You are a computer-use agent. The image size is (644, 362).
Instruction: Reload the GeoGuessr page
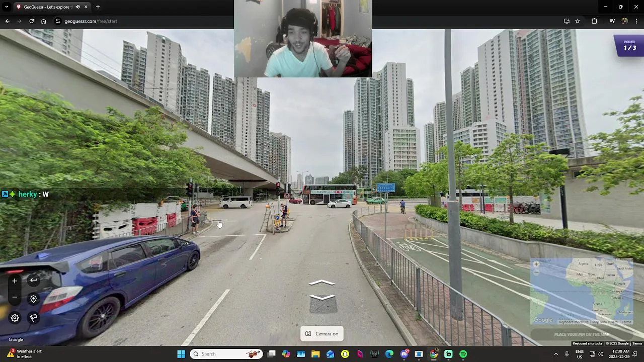(x=31, y=21)
